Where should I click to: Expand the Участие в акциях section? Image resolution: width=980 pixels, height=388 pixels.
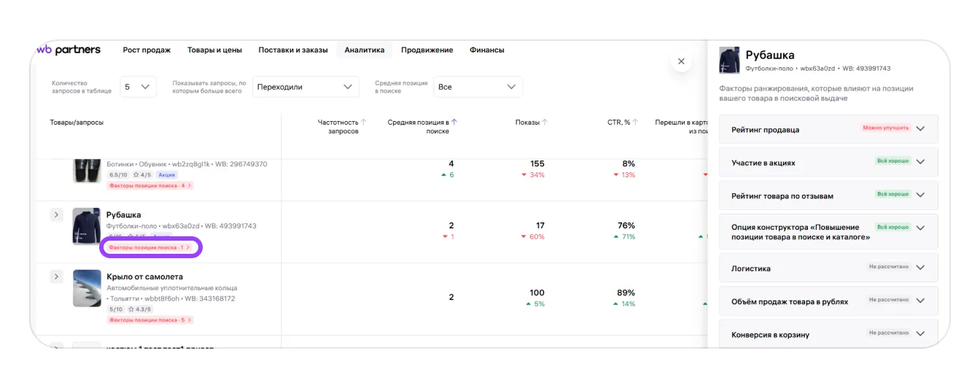point(920,163)
